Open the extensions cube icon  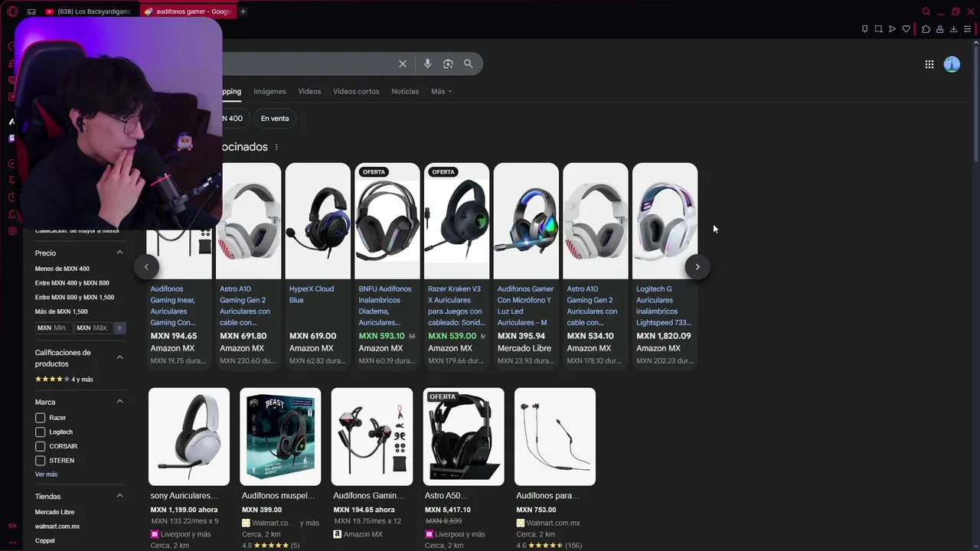click(926, 29)
